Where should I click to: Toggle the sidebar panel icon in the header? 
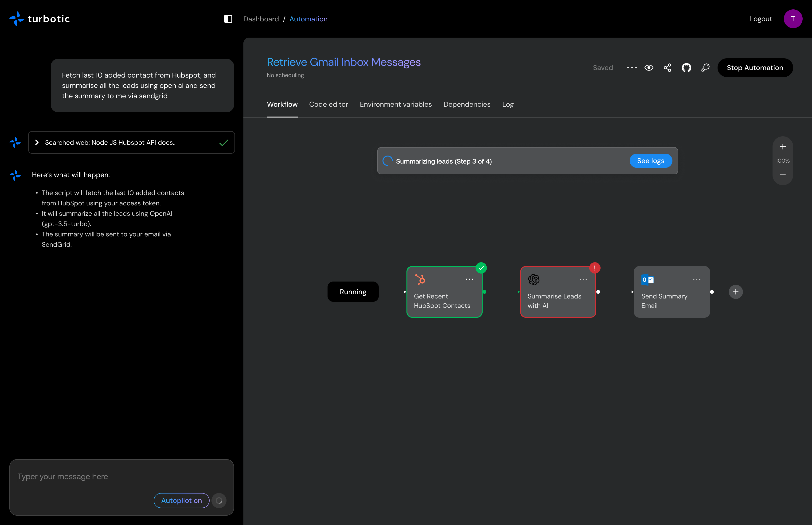coord(228,19)
